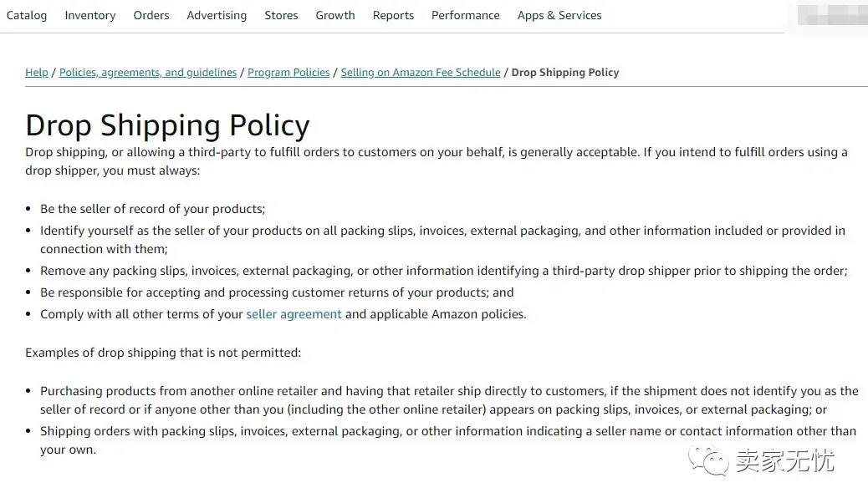Click the Drop Shipping Policy page heading
The height and width of the screenshot is (503, 868).
[167, 125]
